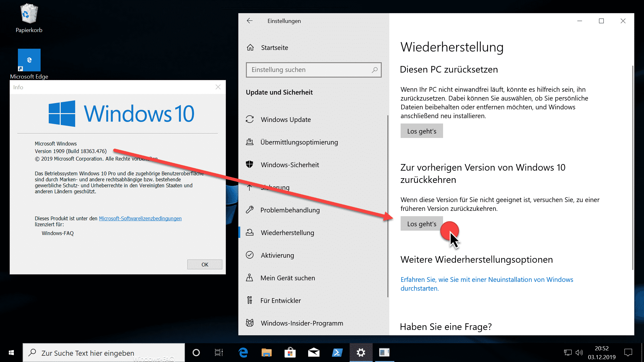The image size is (644, 362).
Task: Click Los geht's under Zur vorherigen Version zurückkehren
Action: click(x=422, y=224)
